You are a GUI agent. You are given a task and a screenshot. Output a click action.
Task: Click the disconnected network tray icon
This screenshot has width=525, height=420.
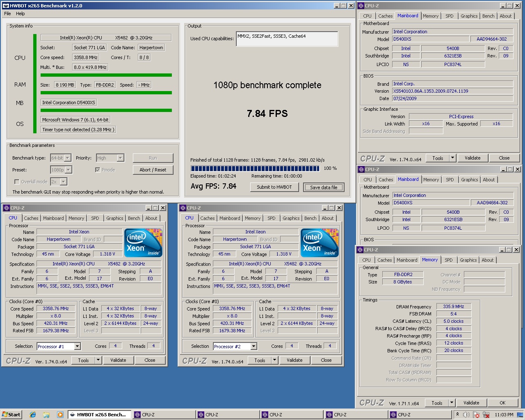coord(486,415)
